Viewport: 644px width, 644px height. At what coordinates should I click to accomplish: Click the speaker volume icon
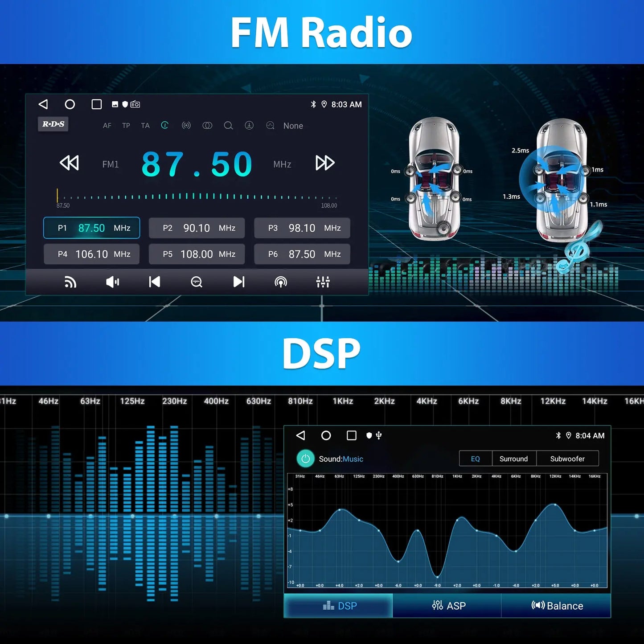(112, 282)
